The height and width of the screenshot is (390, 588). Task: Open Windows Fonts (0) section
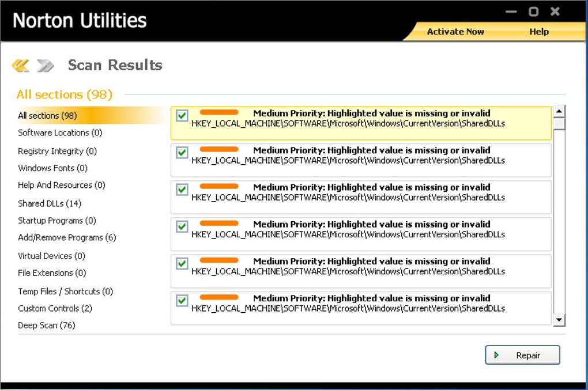tap(52, 168)
